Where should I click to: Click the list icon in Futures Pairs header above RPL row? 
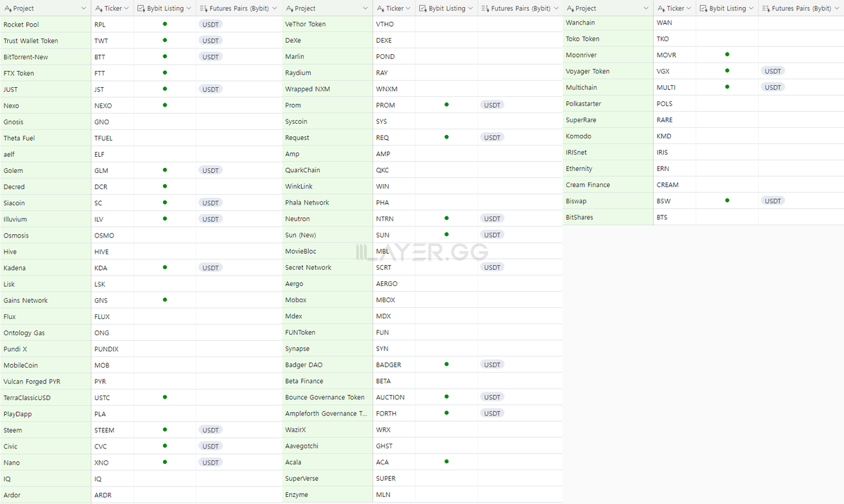pyautogui.click(x=203, y=8)
